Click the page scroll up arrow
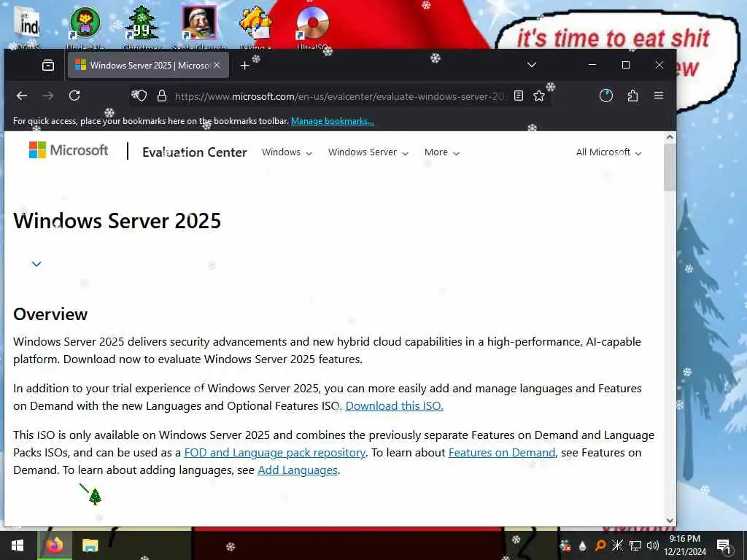 tap(670, 137)
